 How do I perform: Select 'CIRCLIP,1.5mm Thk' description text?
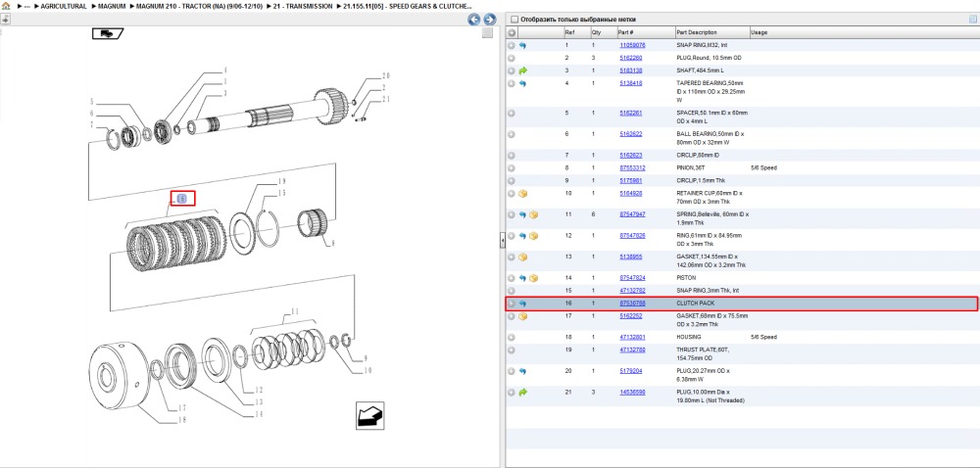702,181
